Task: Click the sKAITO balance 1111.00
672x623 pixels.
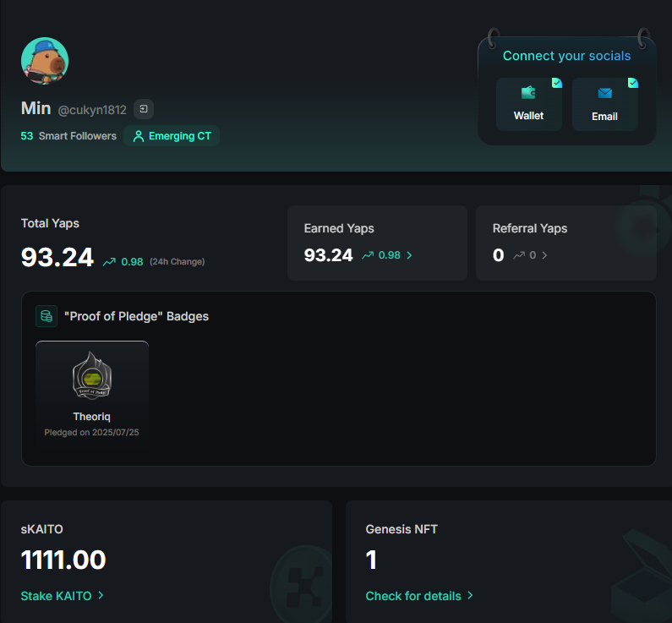Action: (x=63, y=560)
